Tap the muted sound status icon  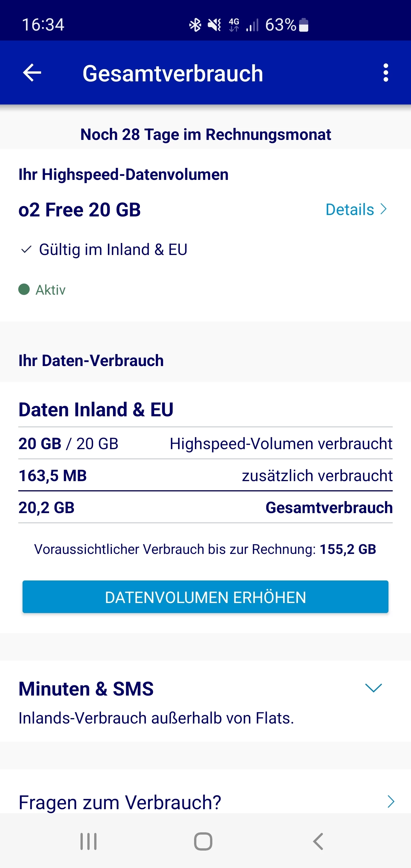coord(214,25)
